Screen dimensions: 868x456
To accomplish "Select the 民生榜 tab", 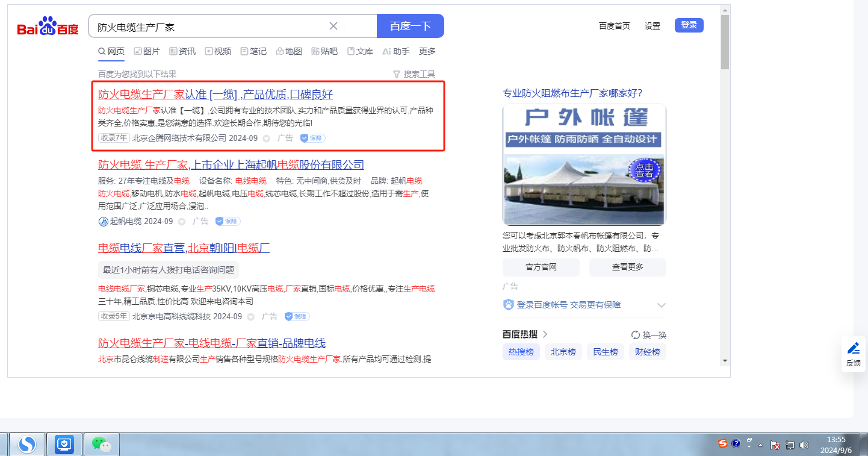I will pos(606,352).
